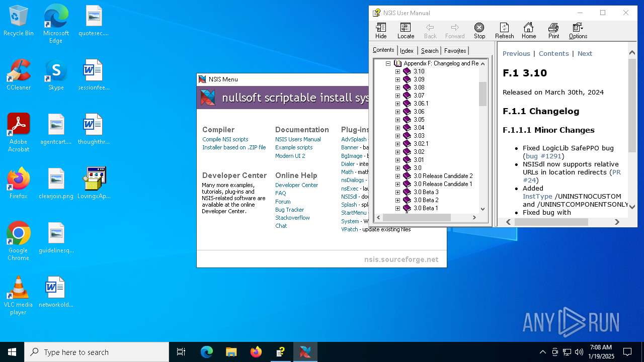Print the current help topic
Screen dimensions: 644x362
pos(553,31)
